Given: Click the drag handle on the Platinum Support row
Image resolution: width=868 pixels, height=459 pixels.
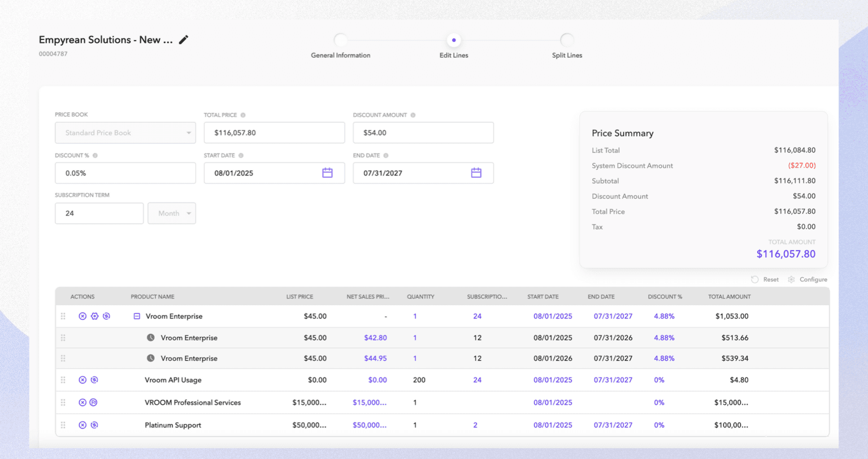Looking at the screenshot, I should (63, 425).
